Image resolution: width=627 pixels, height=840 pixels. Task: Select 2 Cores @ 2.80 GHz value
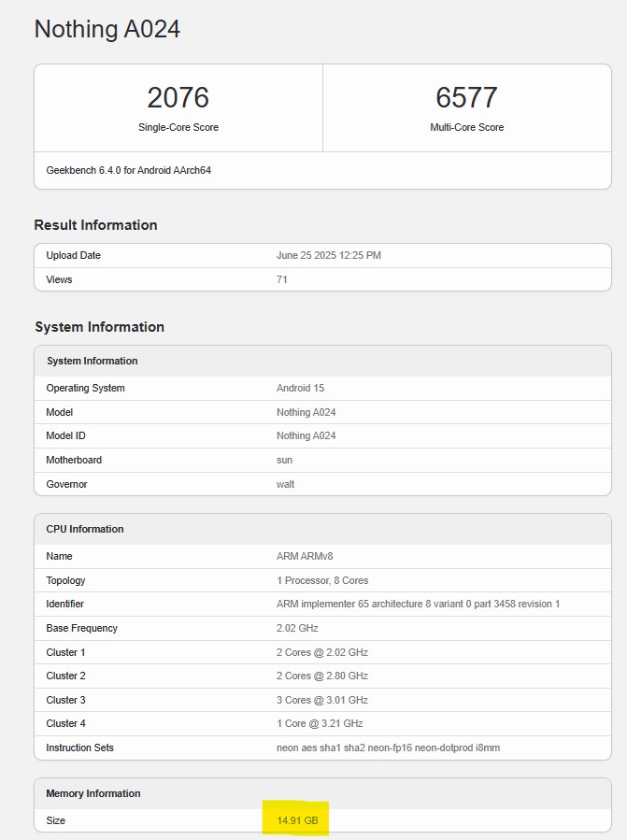[x=322, y=676]
